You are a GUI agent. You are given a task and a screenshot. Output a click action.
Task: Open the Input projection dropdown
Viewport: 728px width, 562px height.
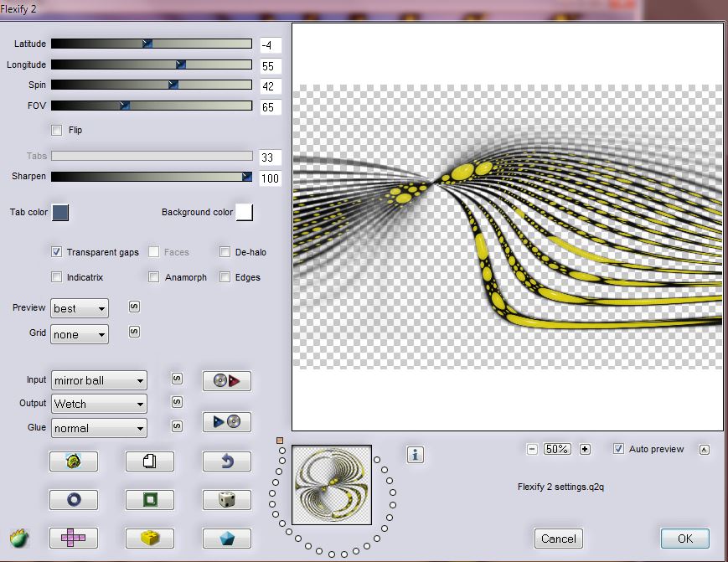click(x=99, y=380)
